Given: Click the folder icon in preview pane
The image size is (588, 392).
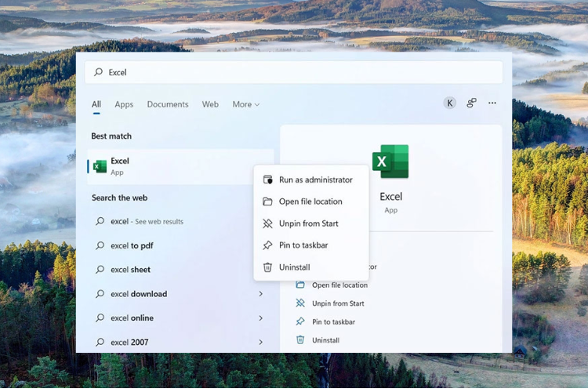Looking at the screenshot, I should click(300, 285).
